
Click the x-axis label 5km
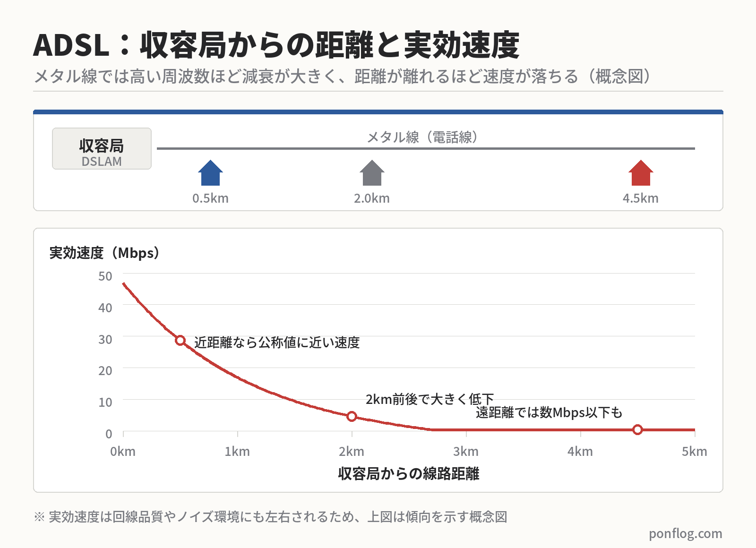695,452
